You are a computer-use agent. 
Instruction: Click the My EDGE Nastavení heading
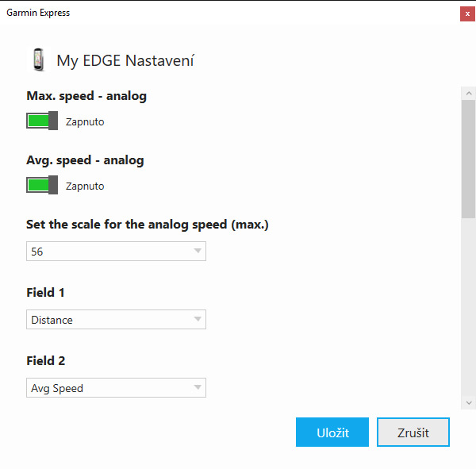[125, 60]
